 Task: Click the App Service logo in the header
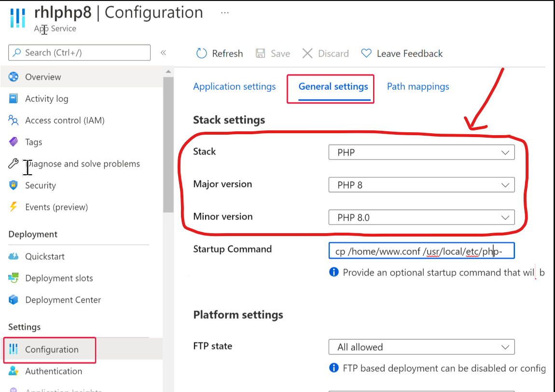pyautogui.click(x=18, y=18)
